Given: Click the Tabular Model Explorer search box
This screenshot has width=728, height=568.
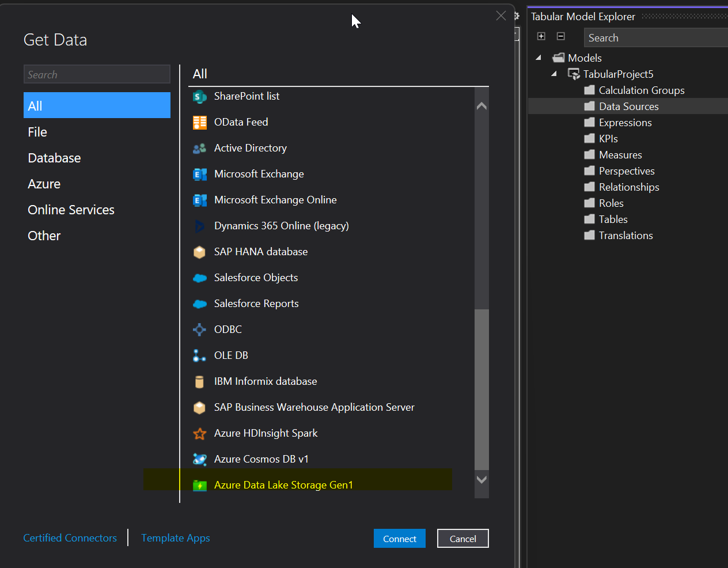Looking at the screenshot, I should [x=656, y=37].
